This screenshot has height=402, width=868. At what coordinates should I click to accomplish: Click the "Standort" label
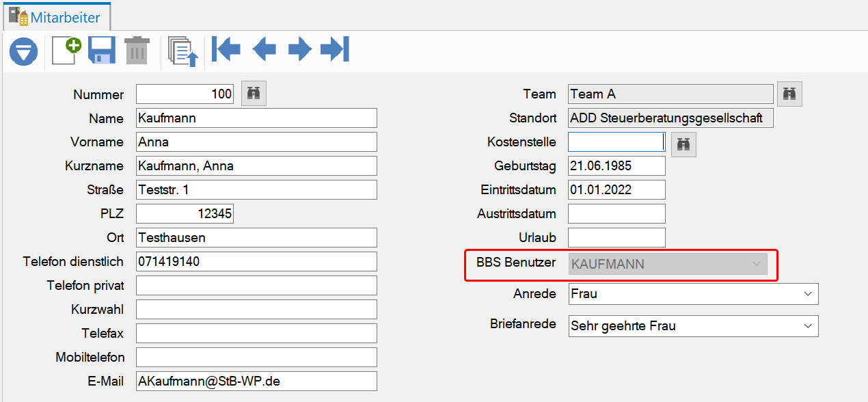tap(533, 118)
